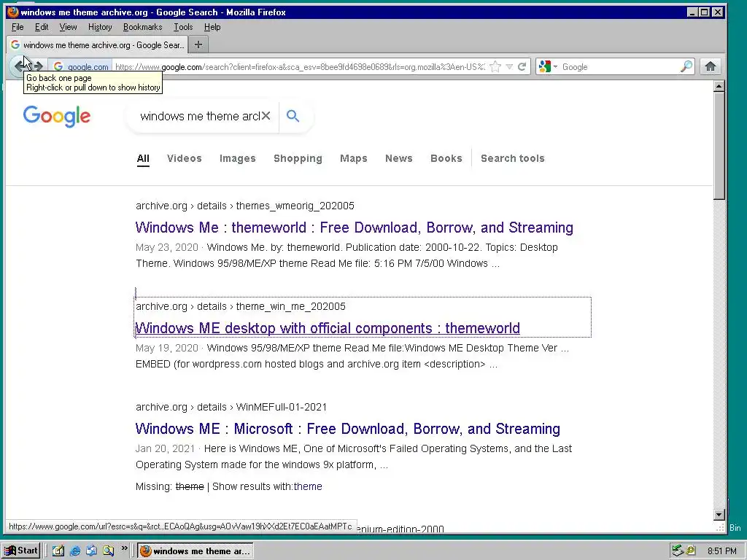
Task: Open the Tools menu
Action: (183, 27)
